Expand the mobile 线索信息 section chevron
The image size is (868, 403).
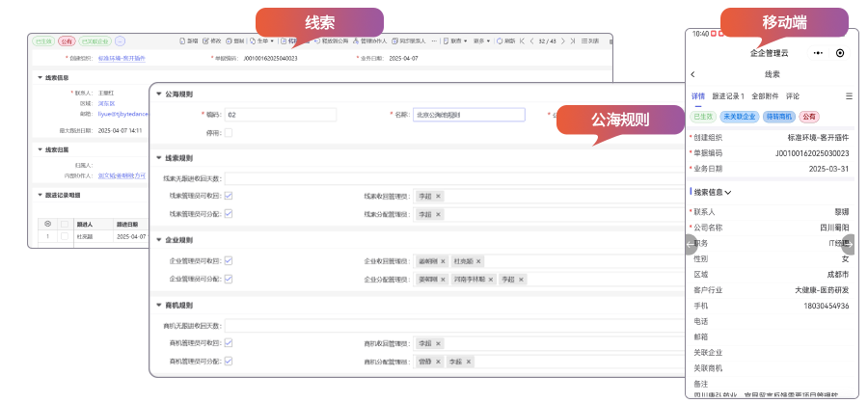click(x=728, y=192)
